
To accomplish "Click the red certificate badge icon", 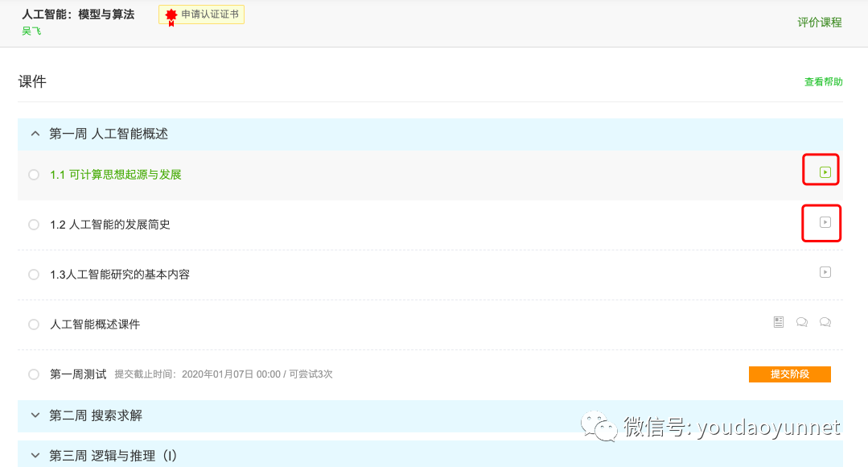I will 171,16.
